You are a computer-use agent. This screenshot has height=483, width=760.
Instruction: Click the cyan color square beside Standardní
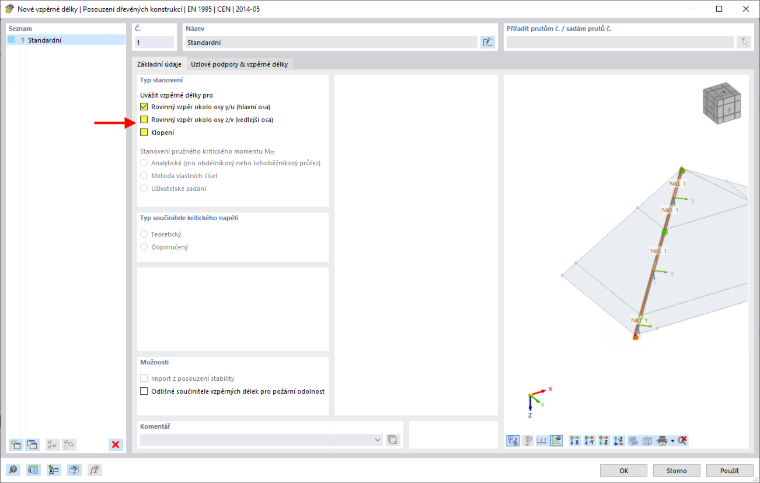point(12,40)
